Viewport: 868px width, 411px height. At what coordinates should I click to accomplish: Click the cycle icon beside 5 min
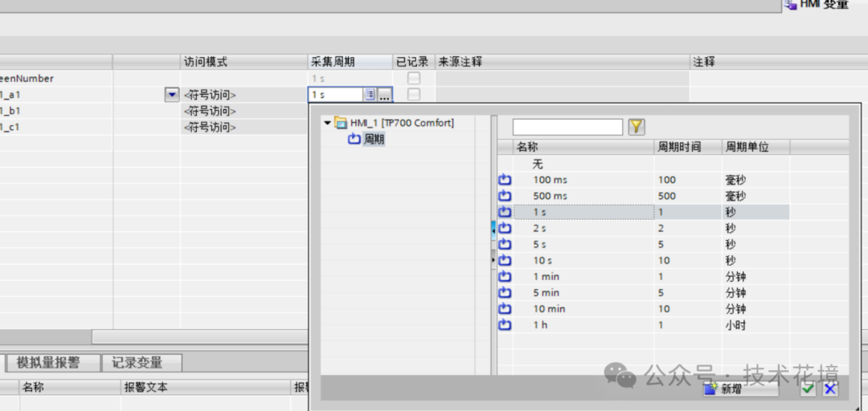[505, 293]
